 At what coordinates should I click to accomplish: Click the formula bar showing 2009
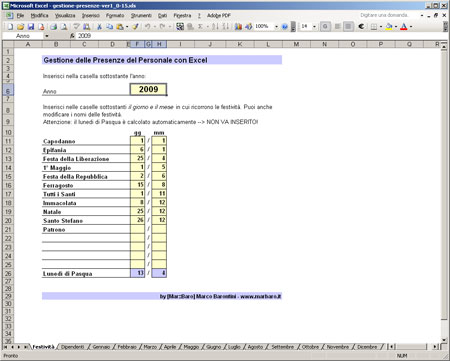click(x=260, y=36)
